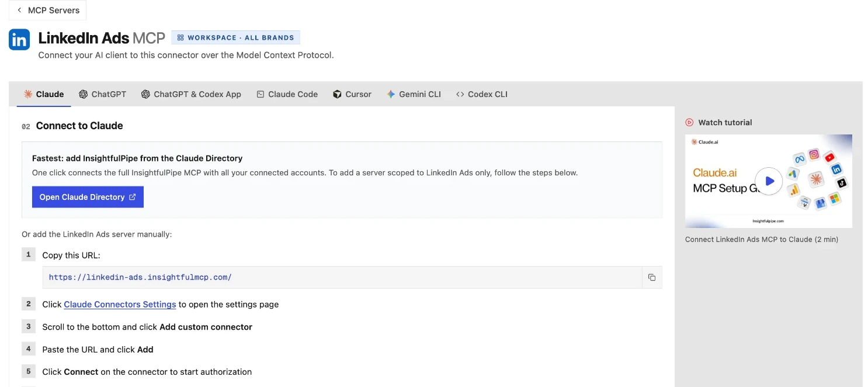Viewport: 868px width, 387px height.
Task: Click the "Connect LinkedIn Ads MCP to Claude (2 min)" caption
Action: [762, 239]
